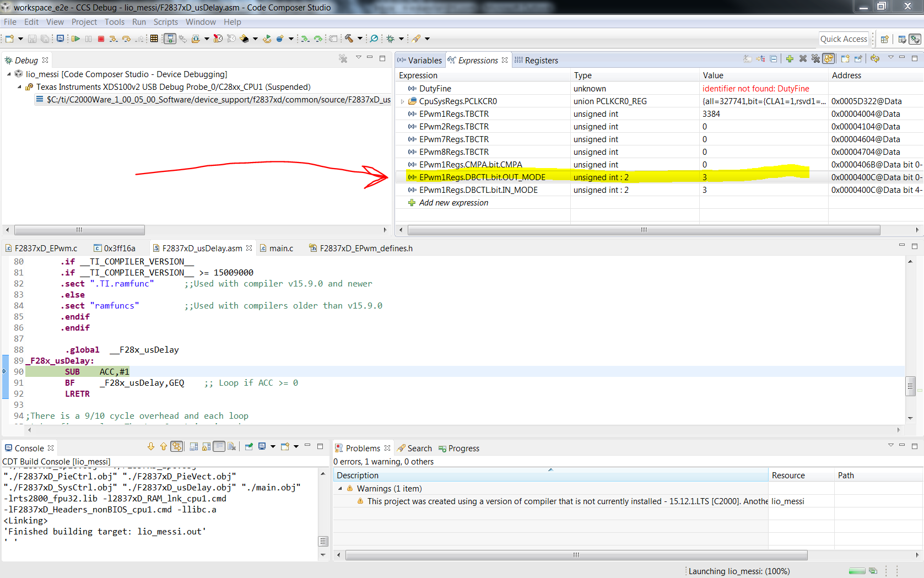This screenshot has height=578, width=924.
Task: Click the Resume (play) debug button
Action: tap(75, 39)
